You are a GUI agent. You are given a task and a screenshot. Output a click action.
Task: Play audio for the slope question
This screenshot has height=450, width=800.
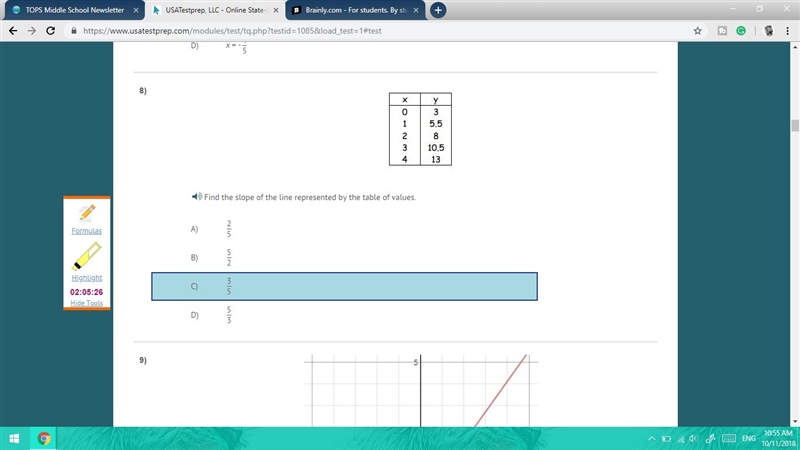coord(196,196)
